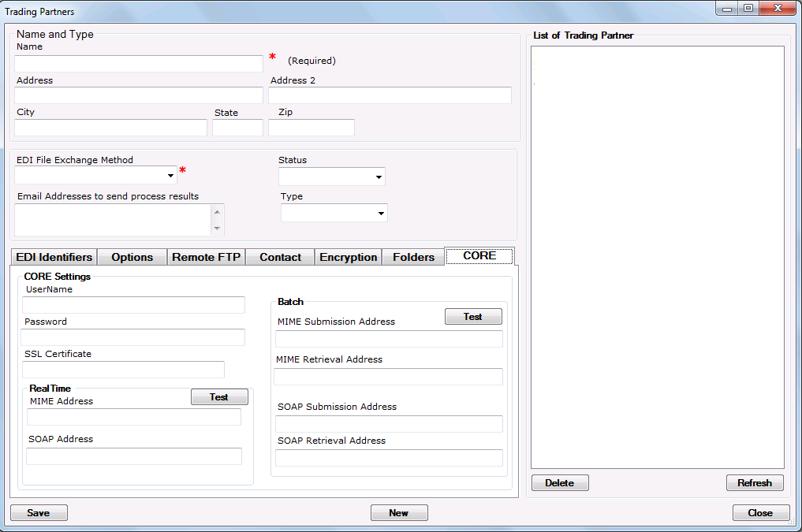
Task: Create a New trading partner
Action: (399, 513)
